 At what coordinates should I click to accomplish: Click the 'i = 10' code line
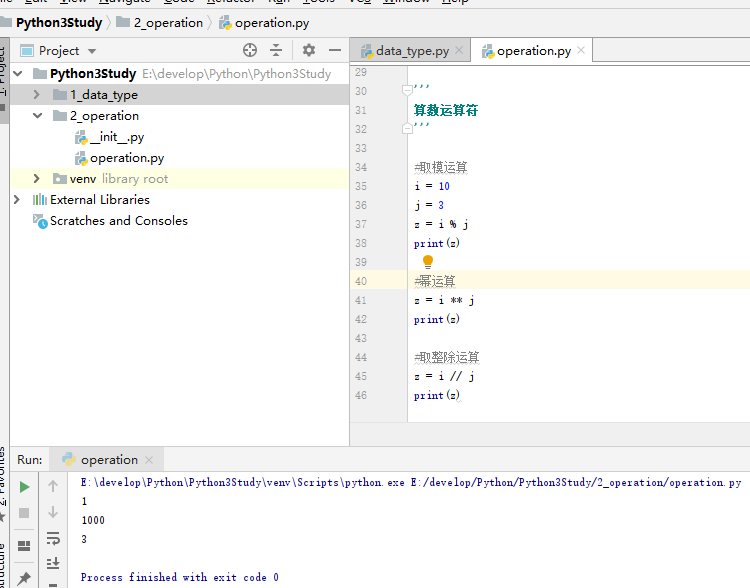[x=431, y=186]
